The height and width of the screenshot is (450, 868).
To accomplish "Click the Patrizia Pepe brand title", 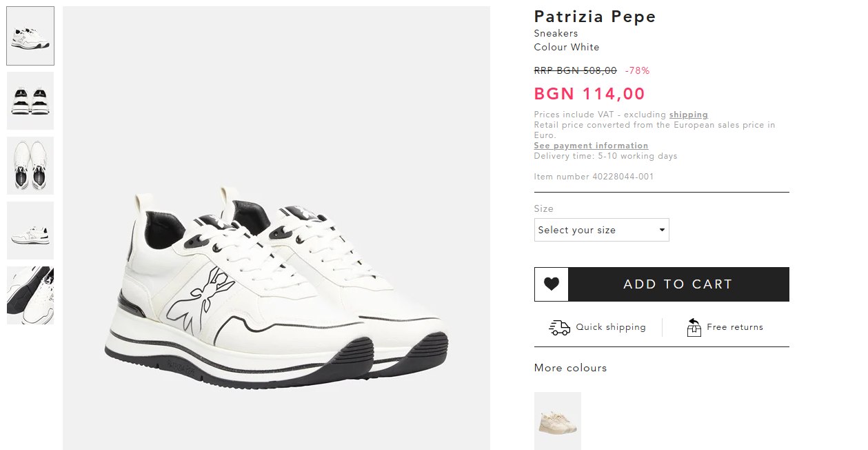I will coord(595,17).
